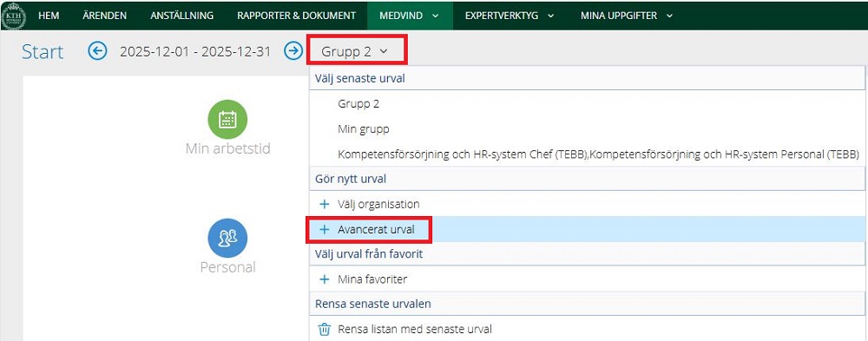Open RAPPORTER & DOKUMENT menu
The width and height of the screenshot is (868, 341).
click(296, 16)
